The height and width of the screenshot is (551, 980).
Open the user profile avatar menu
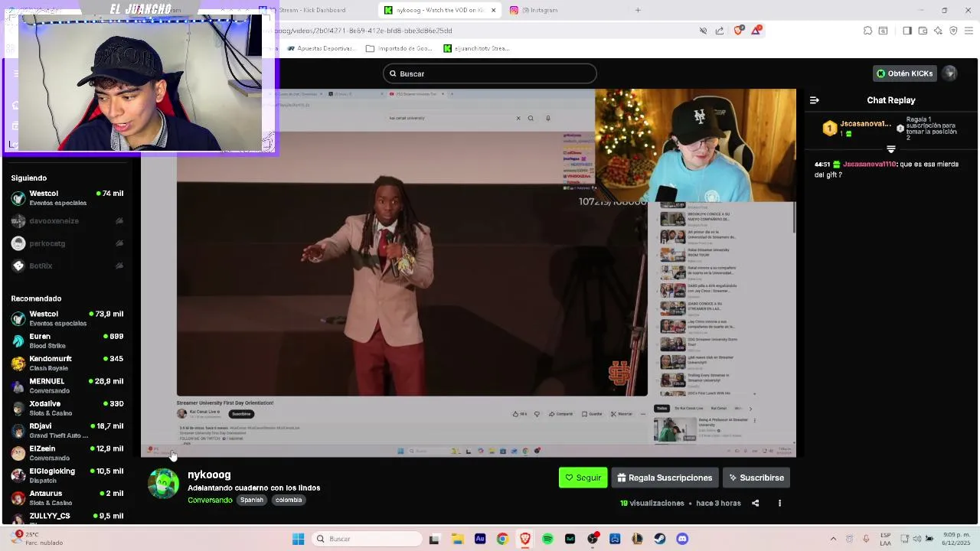pos(949,73)
